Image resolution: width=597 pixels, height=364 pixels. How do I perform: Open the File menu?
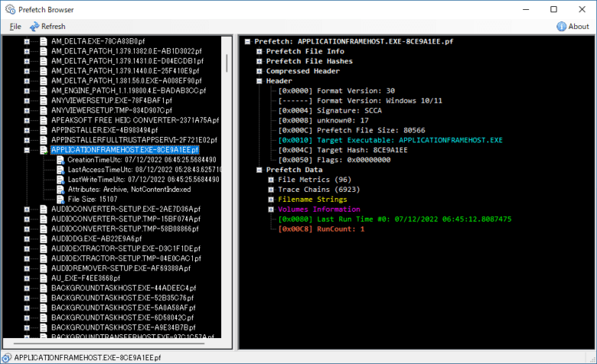pyautogui.click(x=15, y=26)
